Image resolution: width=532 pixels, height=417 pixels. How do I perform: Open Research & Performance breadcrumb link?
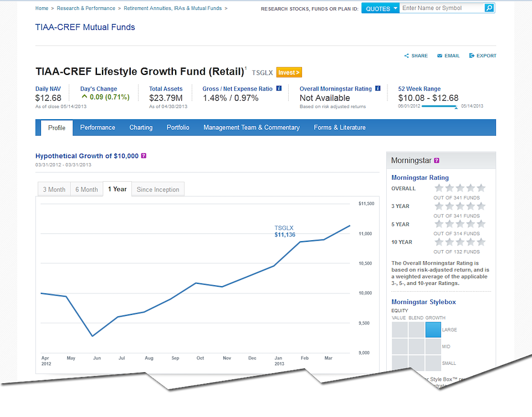[x=86, y=8]
